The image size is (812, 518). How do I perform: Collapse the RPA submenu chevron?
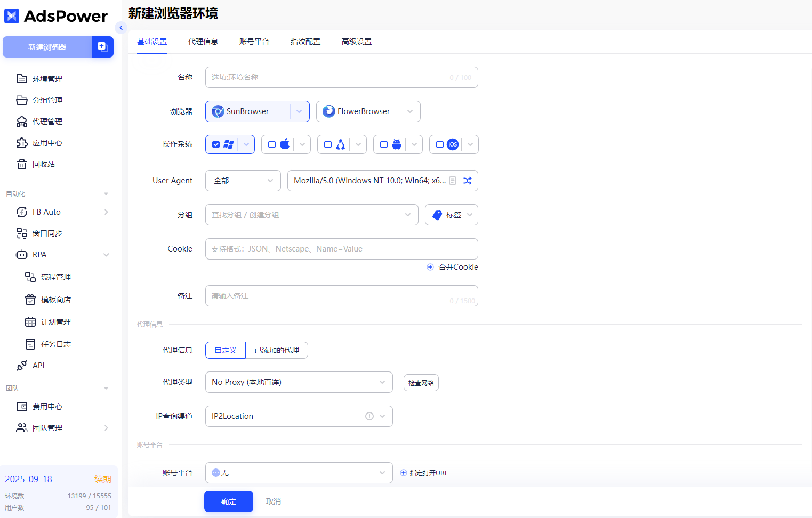(x=106, y=255)
